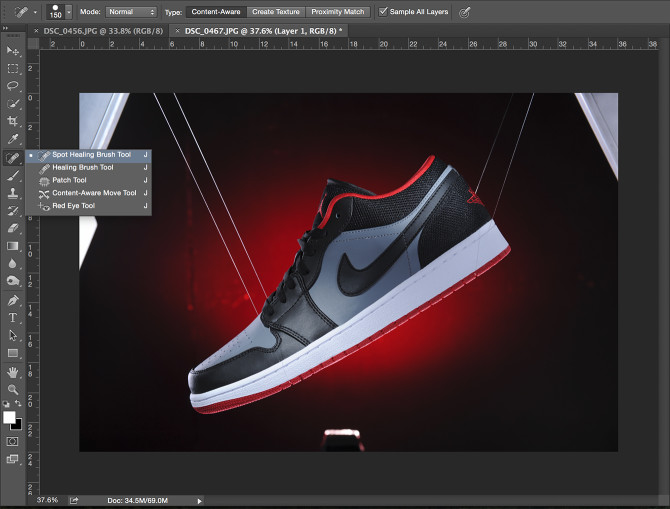
Task: Select the Rectangular Marquee tool
Action: pos(13,68)
